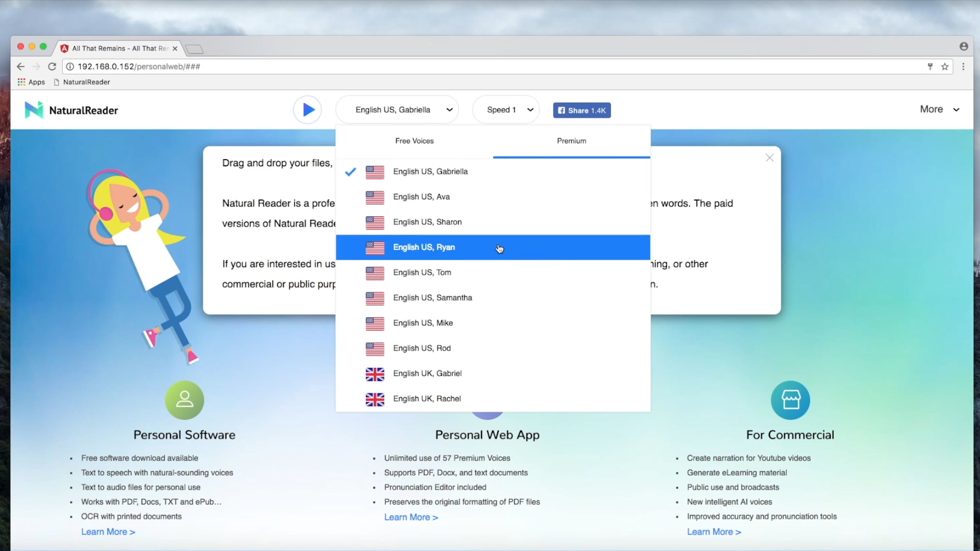Open the saved passwords key icon
980x551 pixels.
[930, 67]
